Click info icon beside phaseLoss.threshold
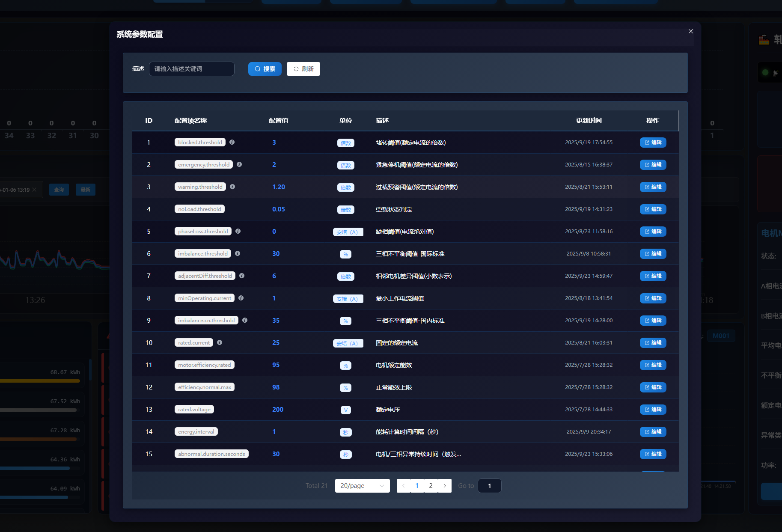The height and width of the screenshot is (532, 782). pyautogui.click(x=238, y=232)
